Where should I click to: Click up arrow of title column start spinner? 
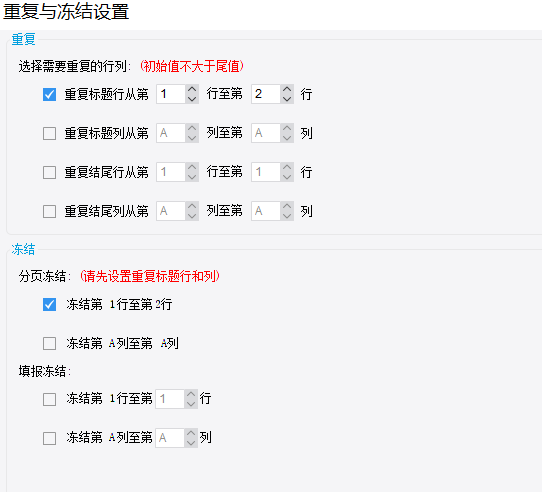(192, 128)
